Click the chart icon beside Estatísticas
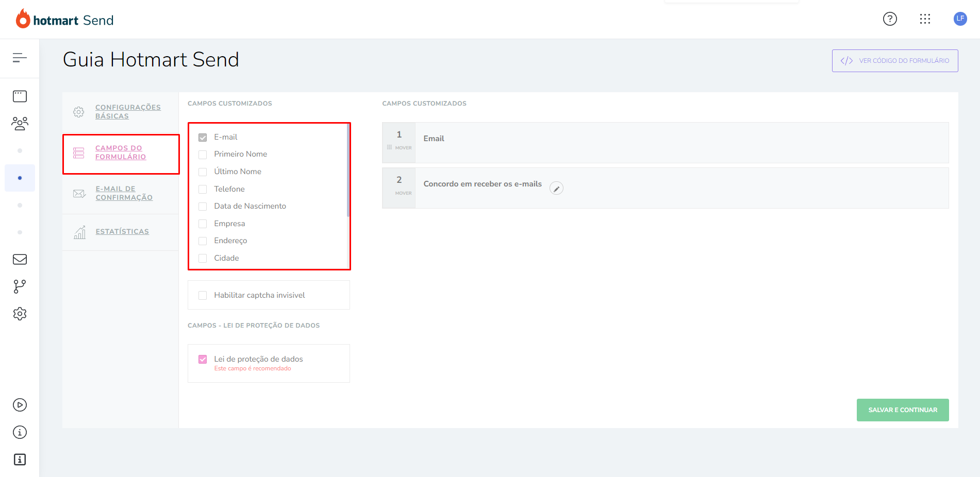 pyautogui.click(x=79, y=232)
